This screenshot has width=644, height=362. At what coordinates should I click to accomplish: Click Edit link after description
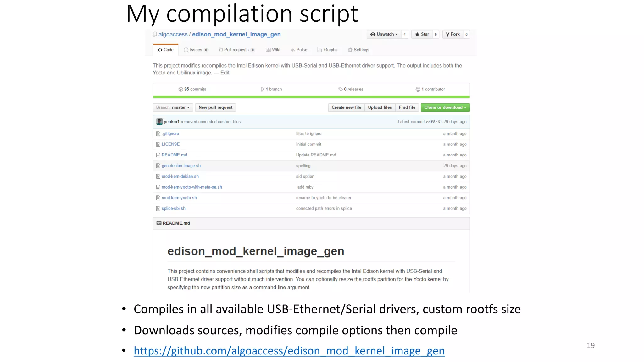pyautogui.click(x=225, y=73)
